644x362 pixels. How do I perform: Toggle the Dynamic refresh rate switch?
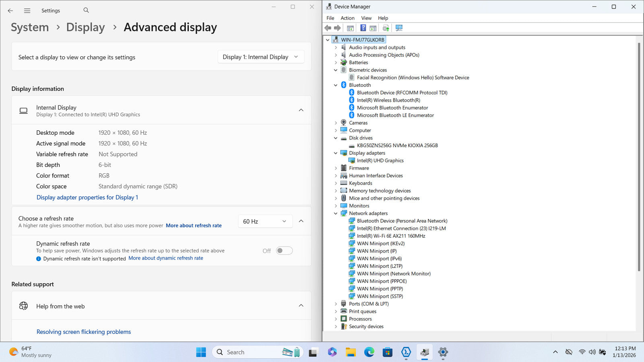(x=284, y=251)
